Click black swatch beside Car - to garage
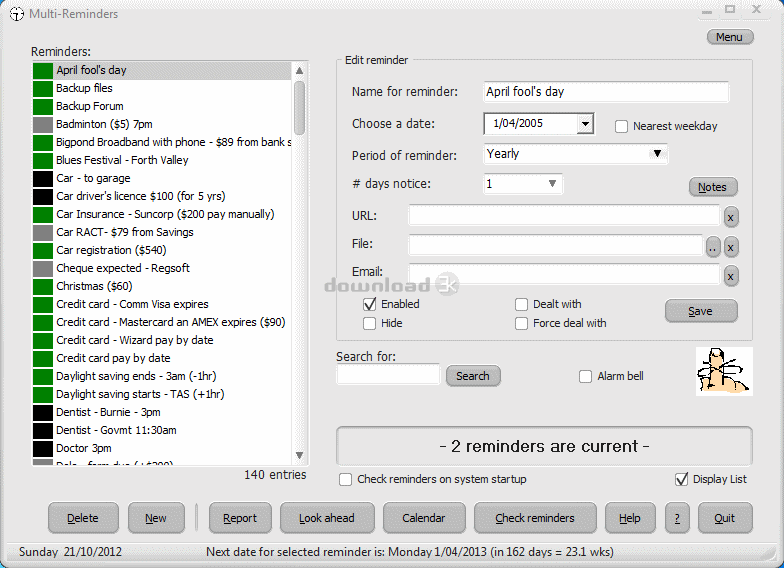Screen dimensions: 784x568 coord(43,178)
